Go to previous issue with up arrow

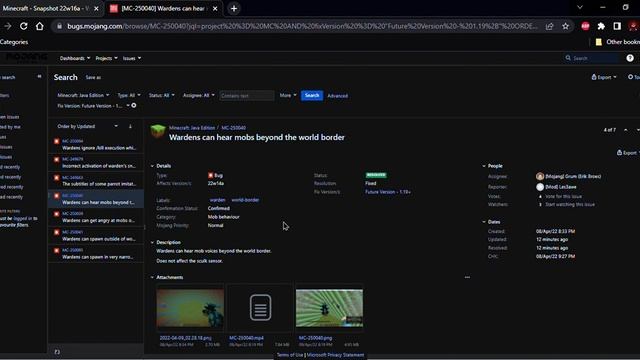[x=626, y=130]
